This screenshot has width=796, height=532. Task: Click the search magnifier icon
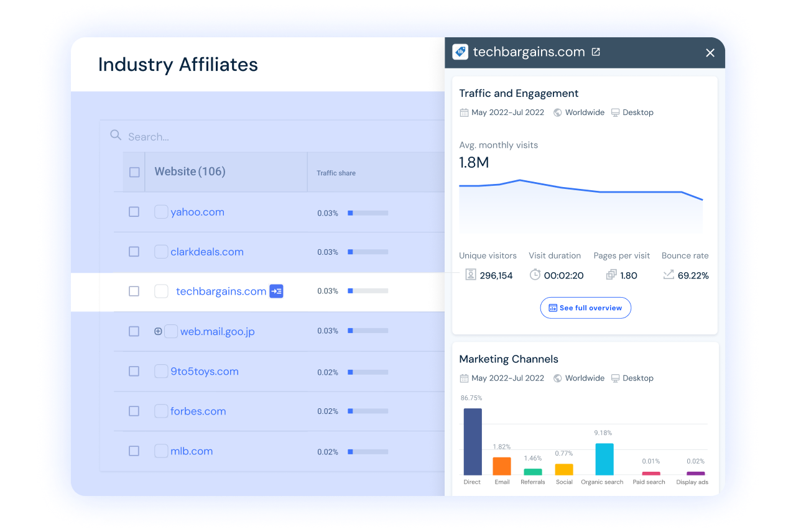(116, 135)
